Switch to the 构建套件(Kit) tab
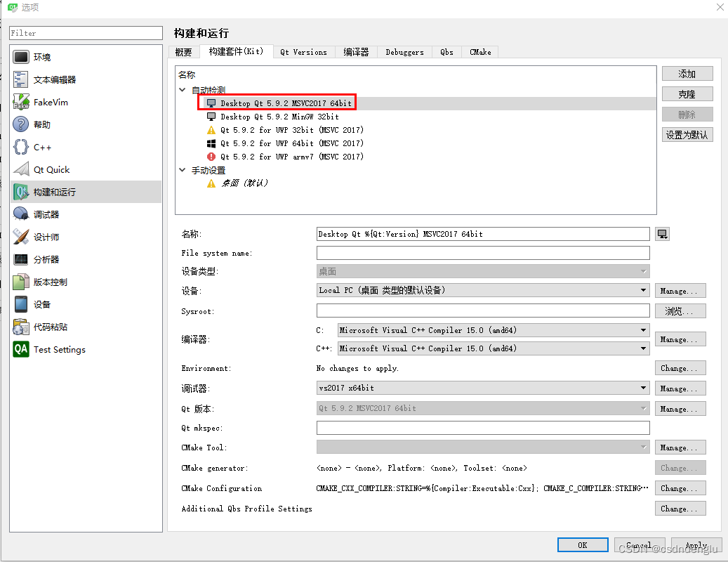 [x=236, y=51]
